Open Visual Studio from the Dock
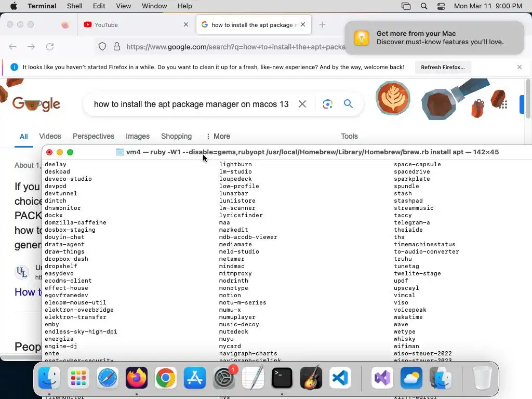Screen dimensions: 532x399 382,378
